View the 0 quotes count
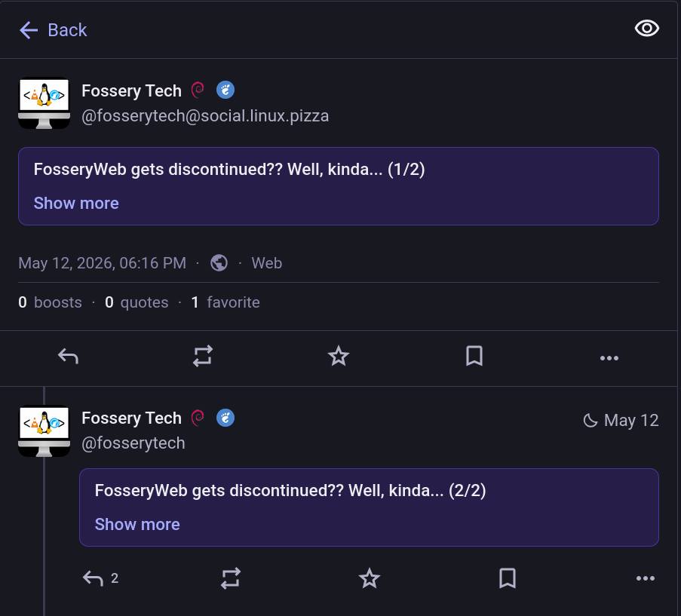The image size is (681, 616). [x=137, y=302]
